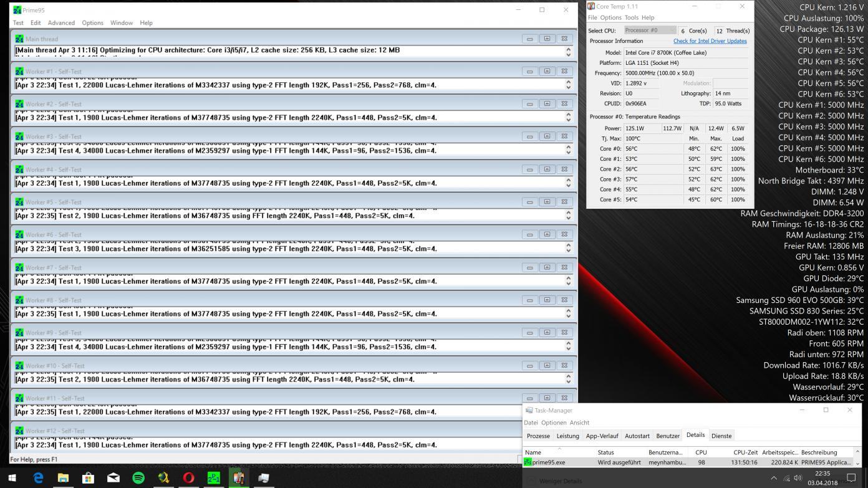868x488 pixels.
Task: Switch to the App-Verlauf tab
Action: (602, 436)
